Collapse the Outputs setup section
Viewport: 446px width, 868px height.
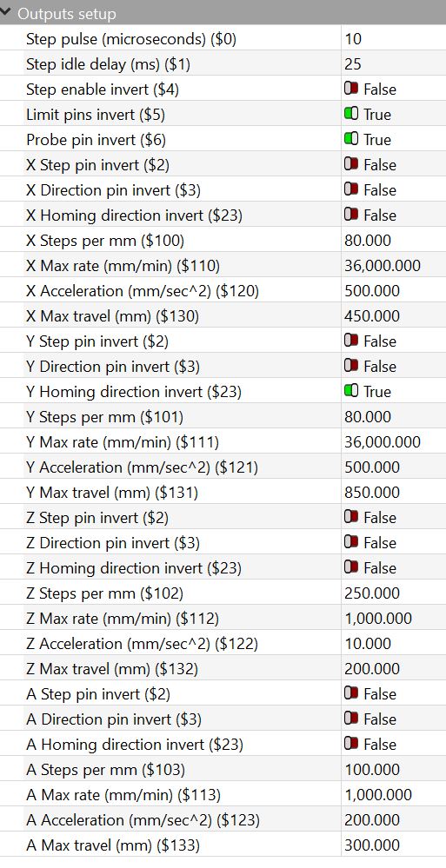coord(7,13)
